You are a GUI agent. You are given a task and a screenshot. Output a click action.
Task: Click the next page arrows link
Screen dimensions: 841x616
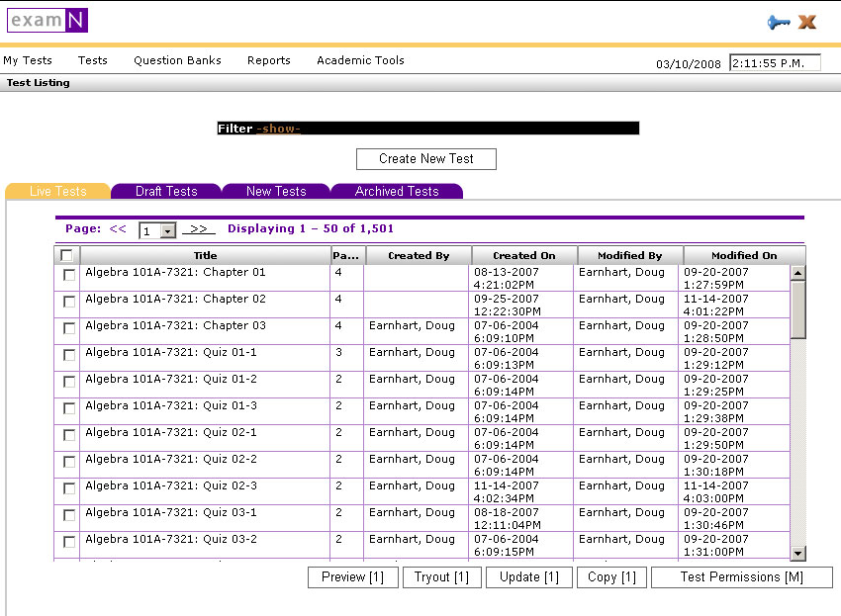[x=198, y=228]
